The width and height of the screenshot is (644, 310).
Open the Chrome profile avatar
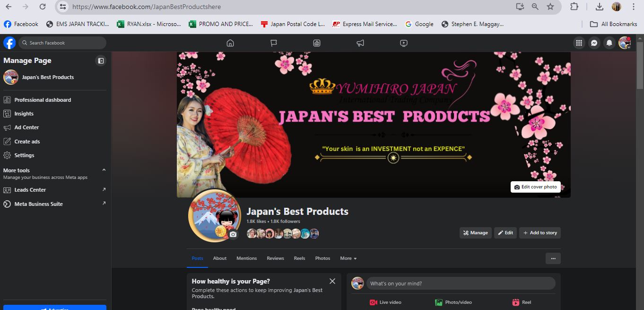617,7
